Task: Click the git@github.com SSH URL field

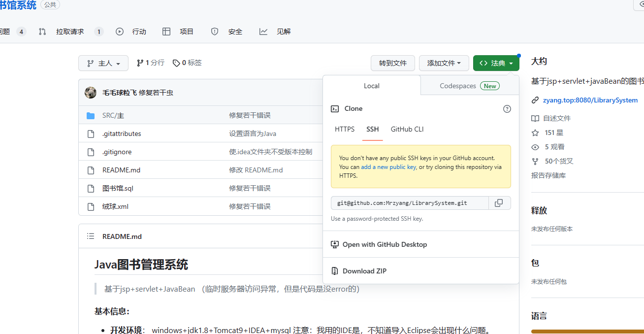Action: pyautogui.click(x=410, y=203)
